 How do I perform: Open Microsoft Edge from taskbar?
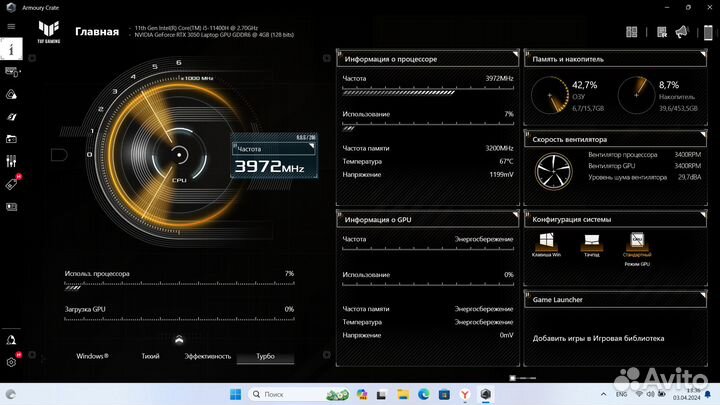[423, 394]
